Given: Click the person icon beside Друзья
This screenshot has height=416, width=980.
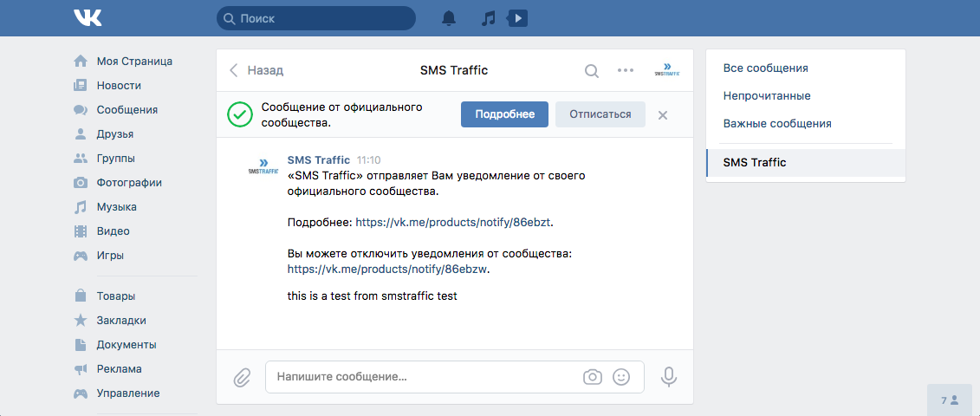Looking at the screenshot, I should tap(81, 133).
